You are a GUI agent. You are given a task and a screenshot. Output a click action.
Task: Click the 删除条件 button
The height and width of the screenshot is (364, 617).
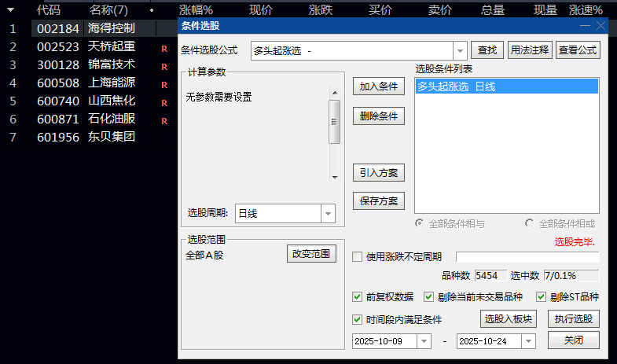click(379, 116)
